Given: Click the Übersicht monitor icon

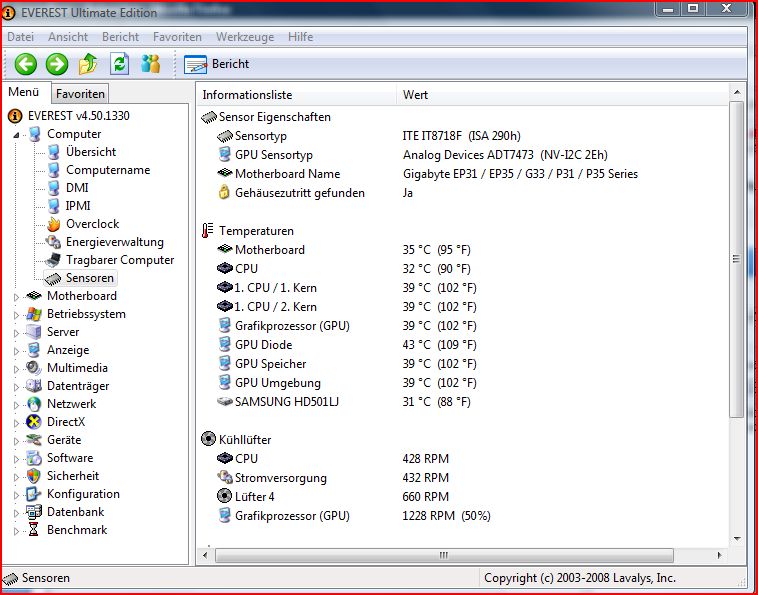Looking at the screenshot, I should 53,152.
